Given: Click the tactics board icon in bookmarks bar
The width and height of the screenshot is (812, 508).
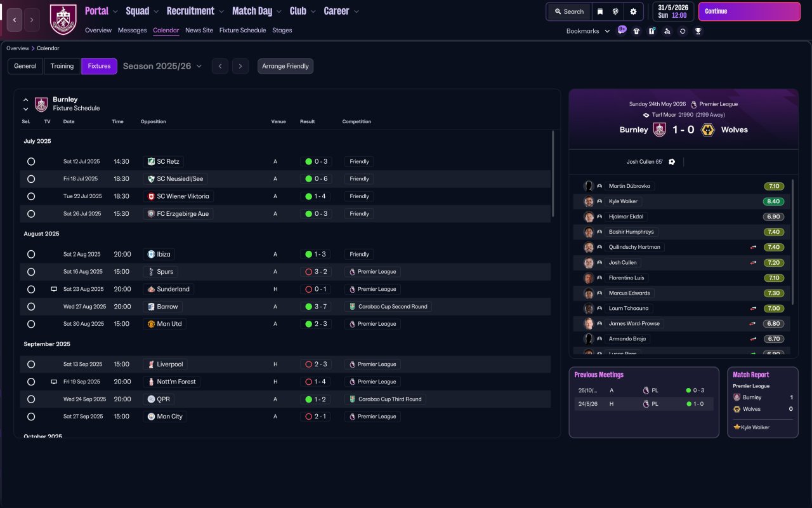Looking at the screenshot, I should (652, 31).
